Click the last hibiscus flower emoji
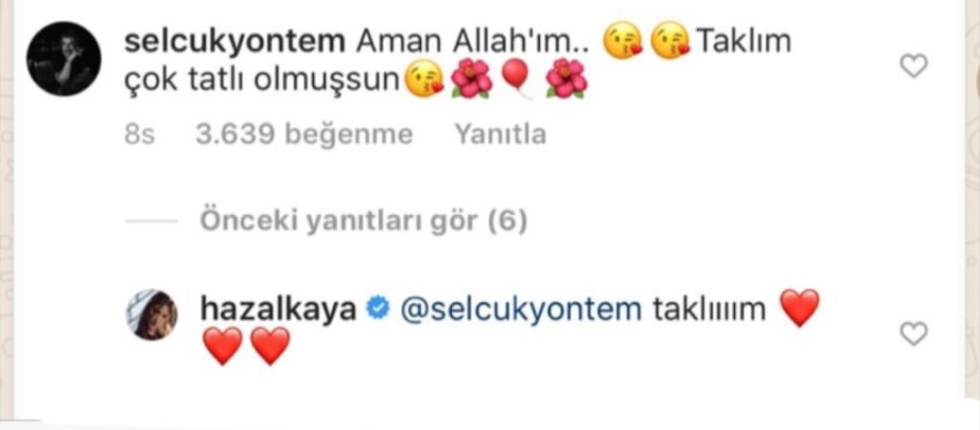 coord(565,80)
